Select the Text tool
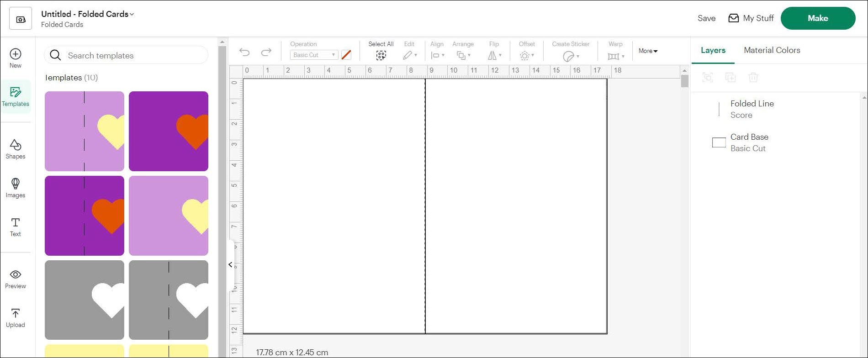 (16, 227)
